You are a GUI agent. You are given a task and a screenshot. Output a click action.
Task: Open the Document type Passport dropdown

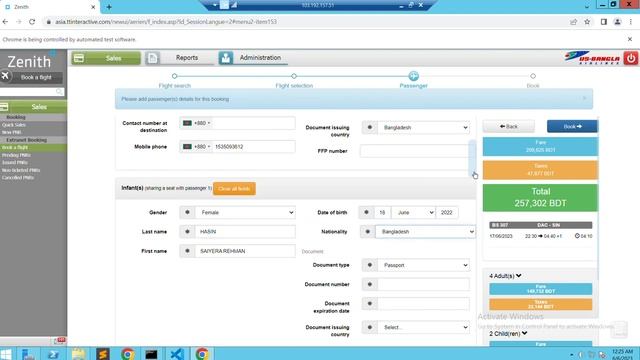click(x=423, y=265)
